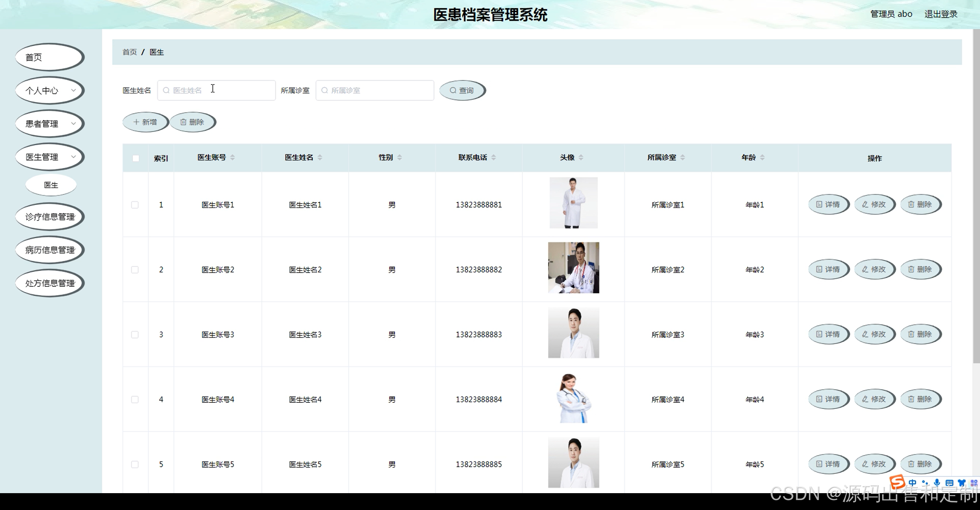Image resolution: width=980 pixels, height=510 pixels.
Task: Click the Sogou S input method icon
Action: (x=897, y=482)
